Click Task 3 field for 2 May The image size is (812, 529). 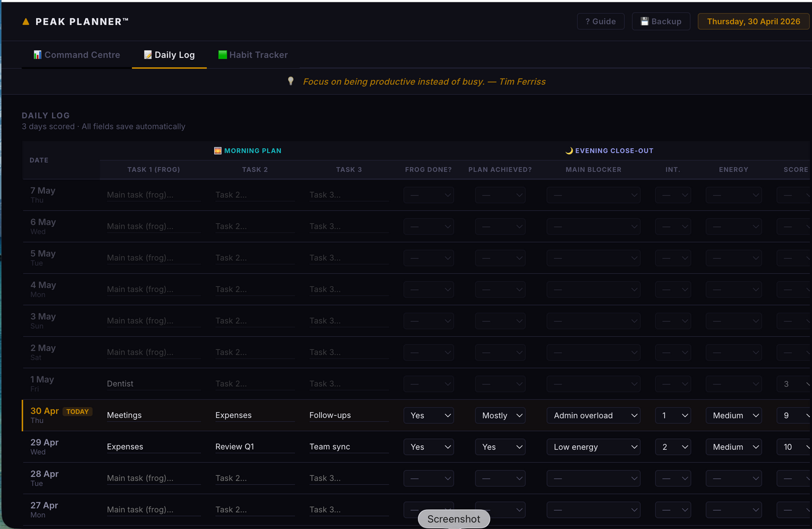click(x=349, y=352)
